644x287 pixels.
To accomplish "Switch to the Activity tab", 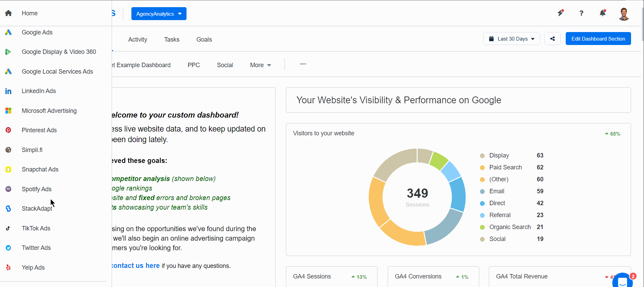I will (138, 40).
